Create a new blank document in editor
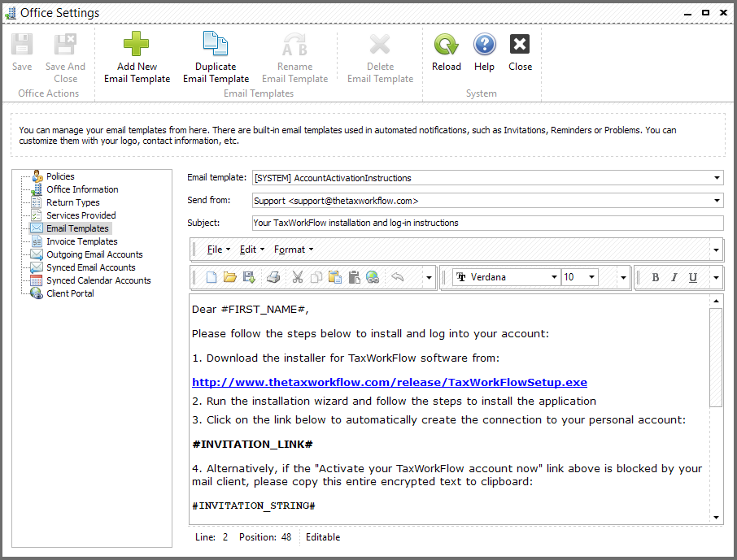The width and height of the screenshot is (737, 560). coord(212,277)
